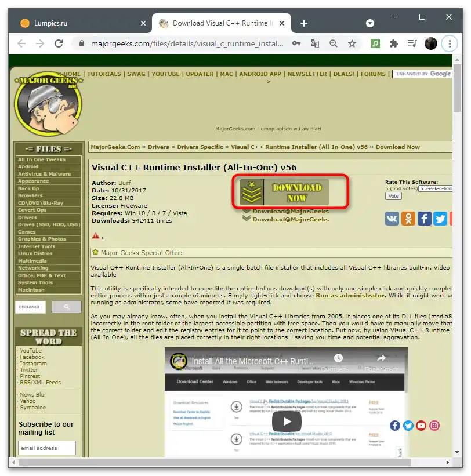Click the video Watch later clock icon

pyautogui.click(x=338, y=358)
